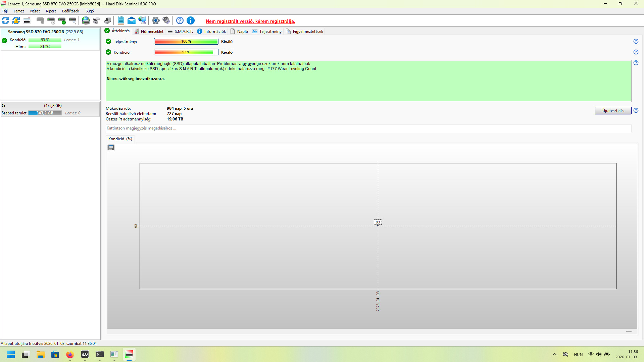Viewport: 644px width, 362px height.
Task: Switch to the Áttekintés tab
Action: pyautogui.click(x=117, y=31)
